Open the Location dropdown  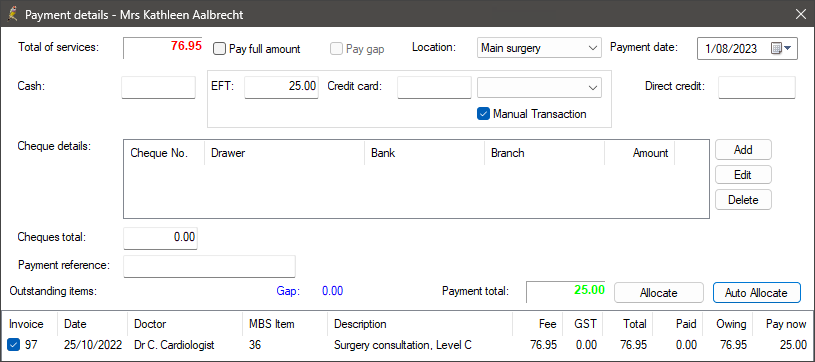(x=539, y=48)
